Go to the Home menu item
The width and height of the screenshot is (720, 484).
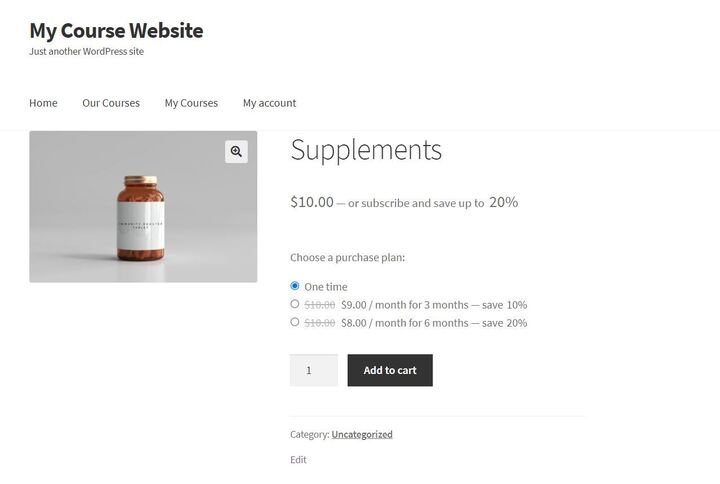[x=43, y=103]
